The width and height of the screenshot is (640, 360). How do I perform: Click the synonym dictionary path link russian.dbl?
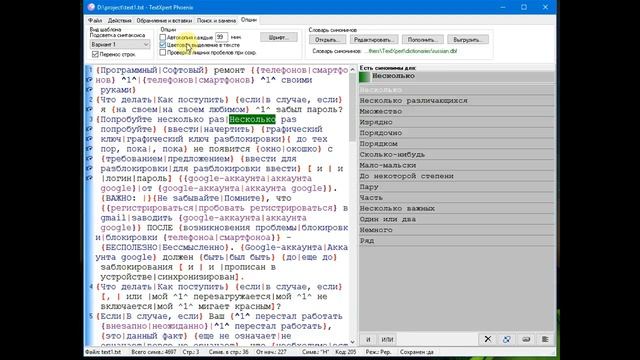pos(410,51)
